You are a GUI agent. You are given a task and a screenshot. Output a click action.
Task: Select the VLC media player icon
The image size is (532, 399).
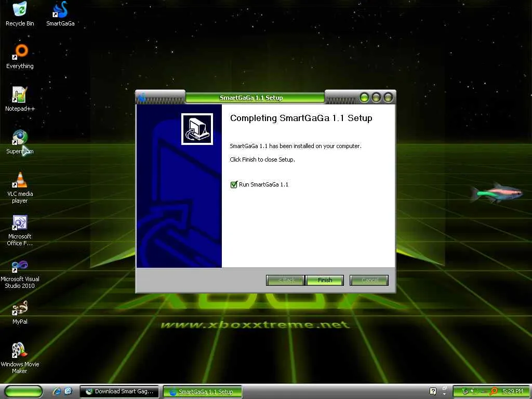20,188
